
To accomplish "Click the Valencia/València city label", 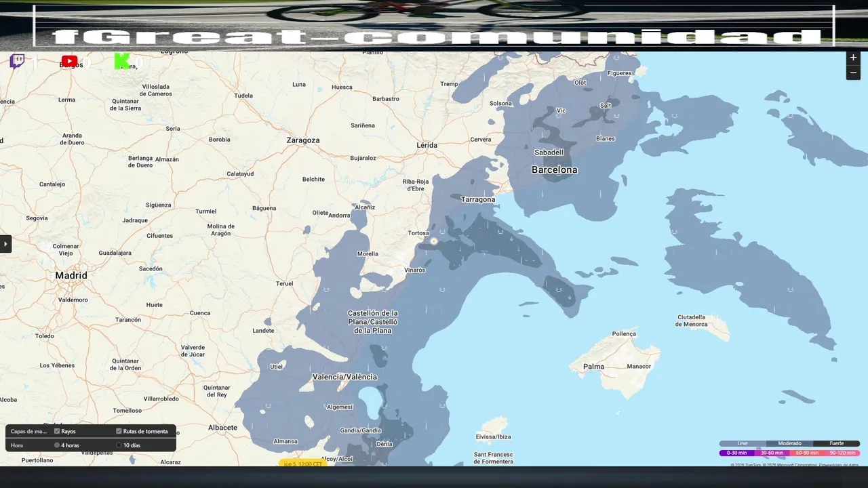I will (344, 377).
